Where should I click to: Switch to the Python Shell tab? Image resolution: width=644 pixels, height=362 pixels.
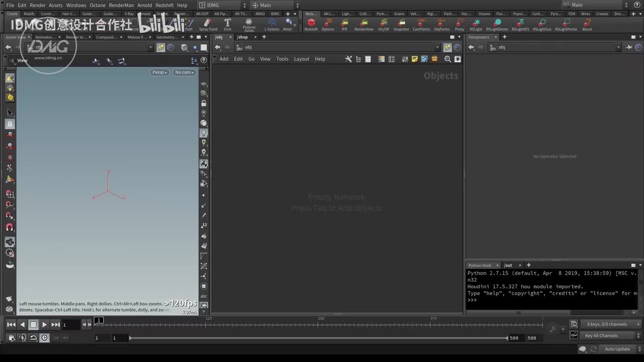[479, 265]
